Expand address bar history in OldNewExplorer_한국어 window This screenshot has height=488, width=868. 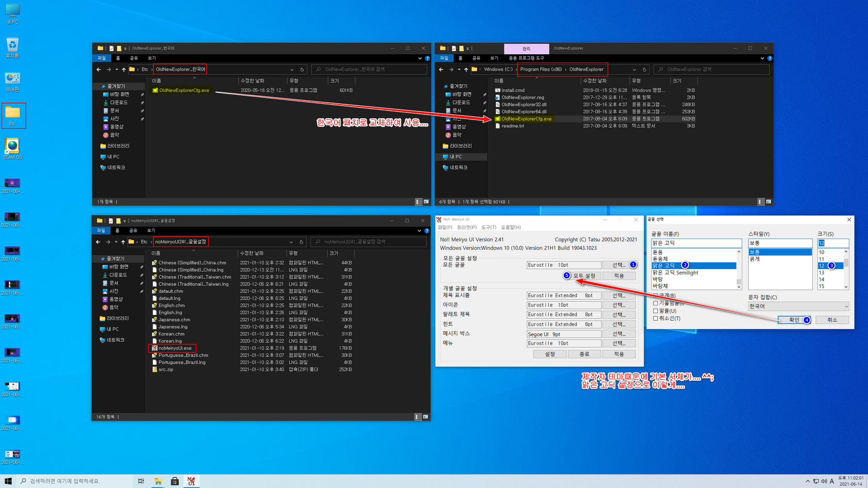click(x=292, y=69)
